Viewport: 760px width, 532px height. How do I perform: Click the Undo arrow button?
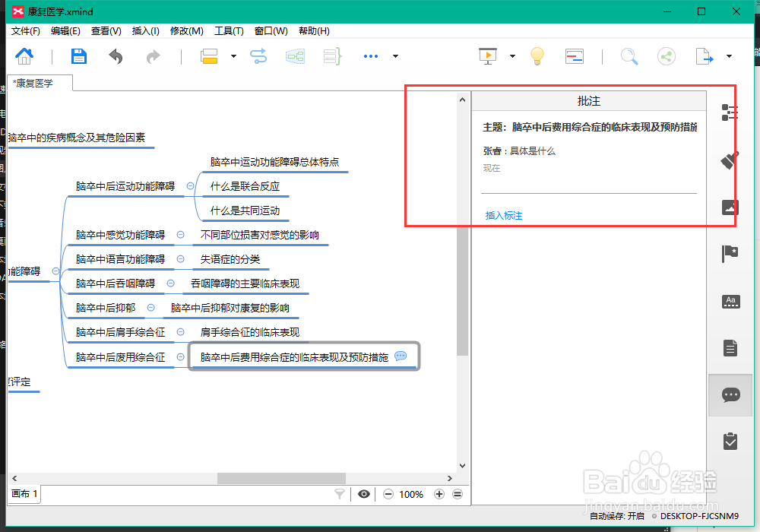point(115,55)
